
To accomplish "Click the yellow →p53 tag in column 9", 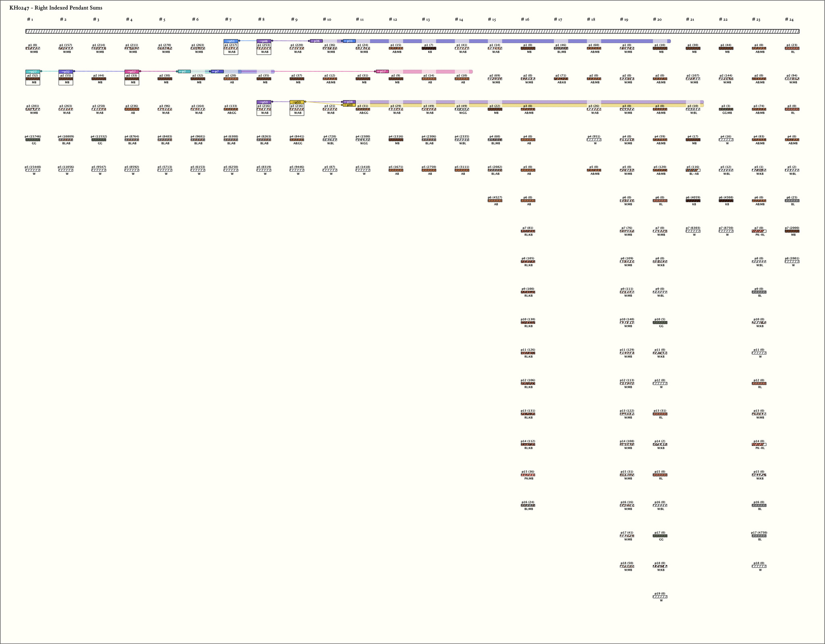I will click(297, 102).
